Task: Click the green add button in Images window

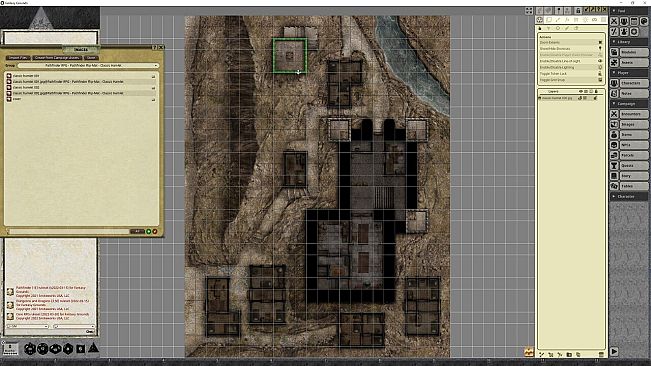Action: click(x=149, y=231)
